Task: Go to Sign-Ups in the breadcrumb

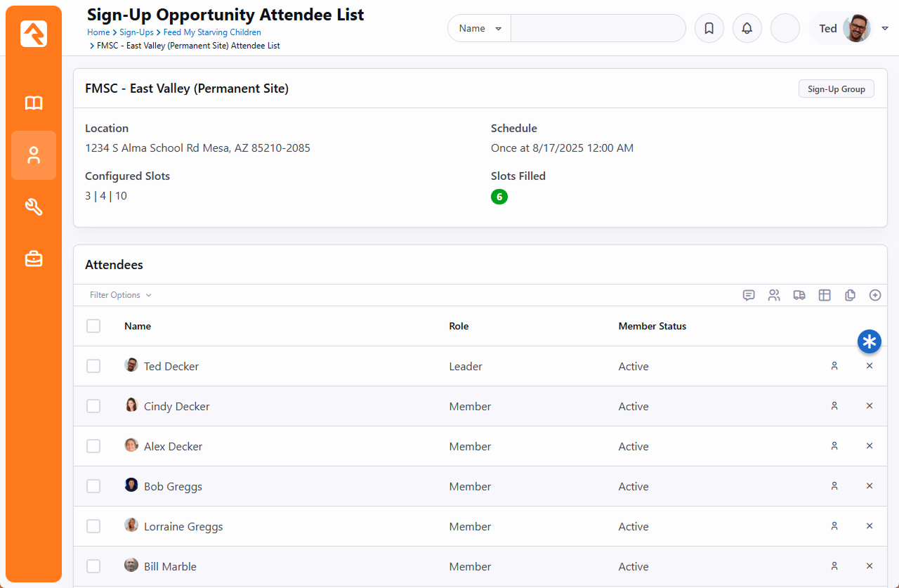Action: coord(136,32)
